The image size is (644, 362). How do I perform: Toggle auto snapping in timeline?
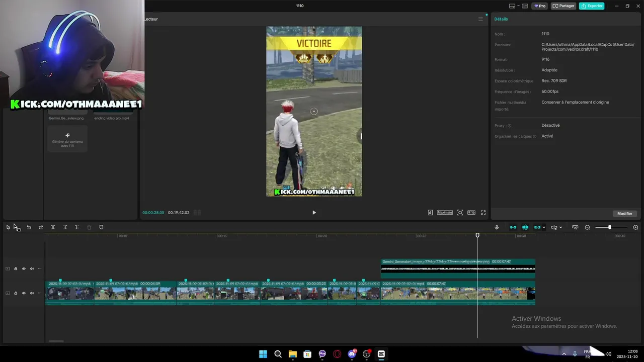[x=525, y=227]
